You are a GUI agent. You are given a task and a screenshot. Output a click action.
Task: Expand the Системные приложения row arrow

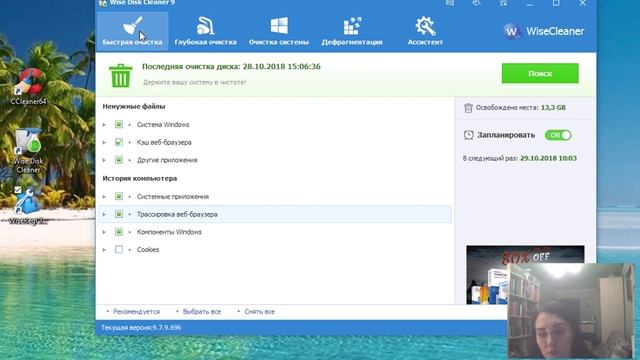pos(104,197)
